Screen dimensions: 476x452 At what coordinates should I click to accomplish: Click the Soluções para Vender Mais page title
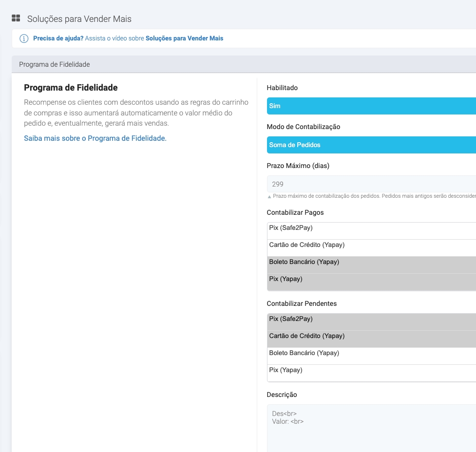79,19
